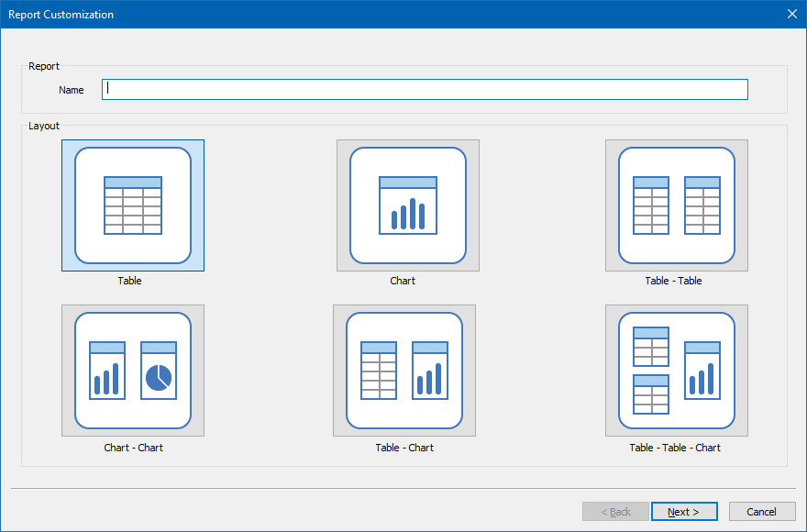
Task: Proceed with the Next button
Action: click(684, 512)
